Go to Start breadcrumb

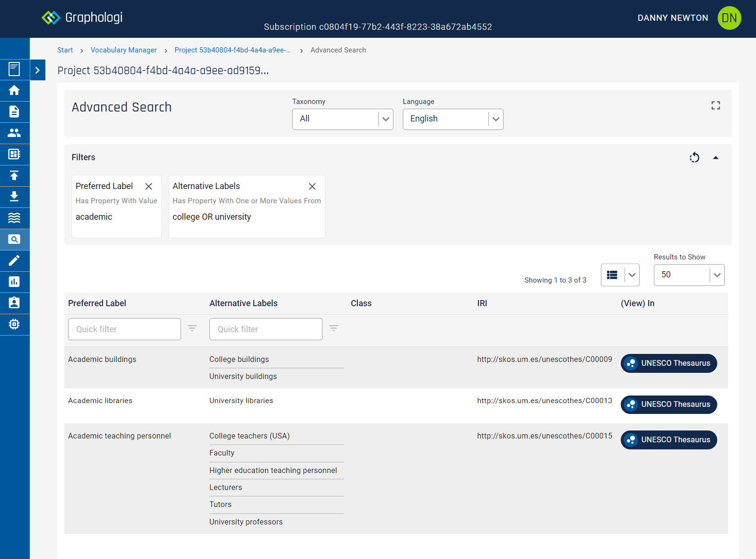coord(65,50)
